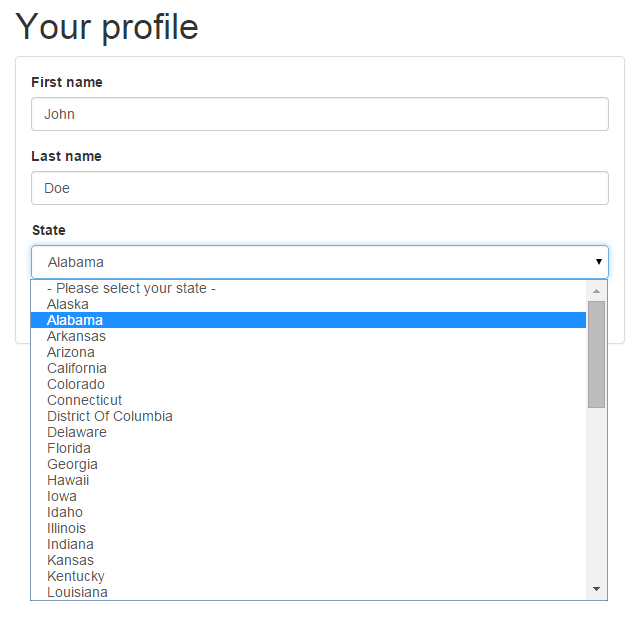Click the First name input field
The height and width of the screenshot is (623, 642).
[x=320, y=114]
